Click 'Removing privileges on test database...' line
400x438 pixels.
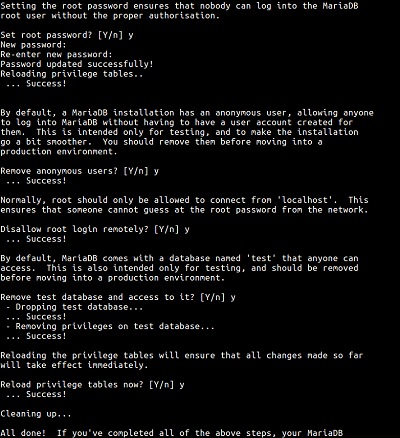(x=110, y=326)
